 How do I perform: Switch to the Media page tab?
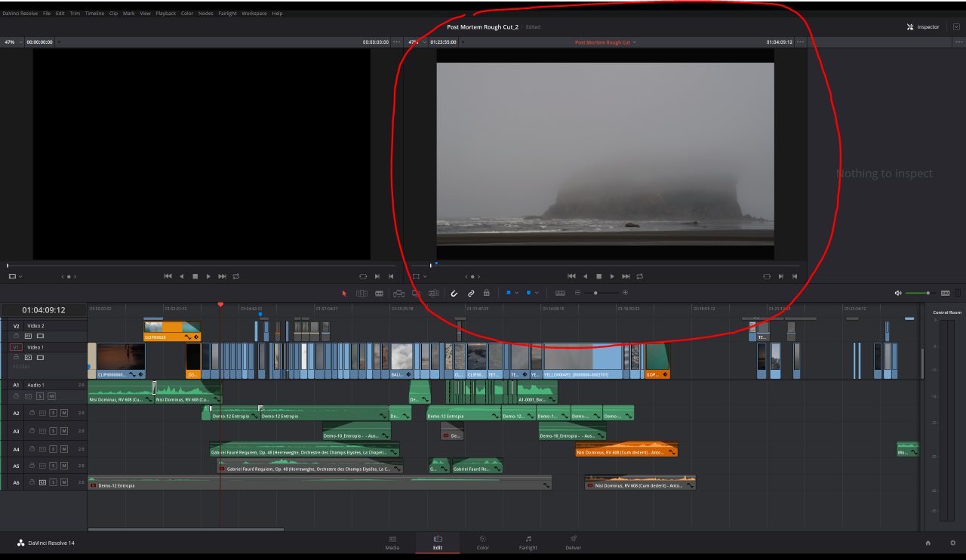point(392,542)
